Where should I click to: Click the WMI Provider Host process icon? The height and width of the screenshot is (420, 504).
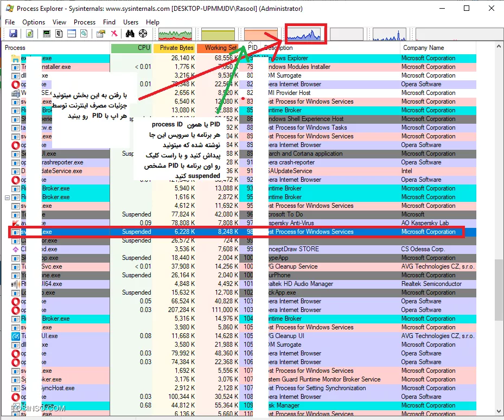[15, 93]
